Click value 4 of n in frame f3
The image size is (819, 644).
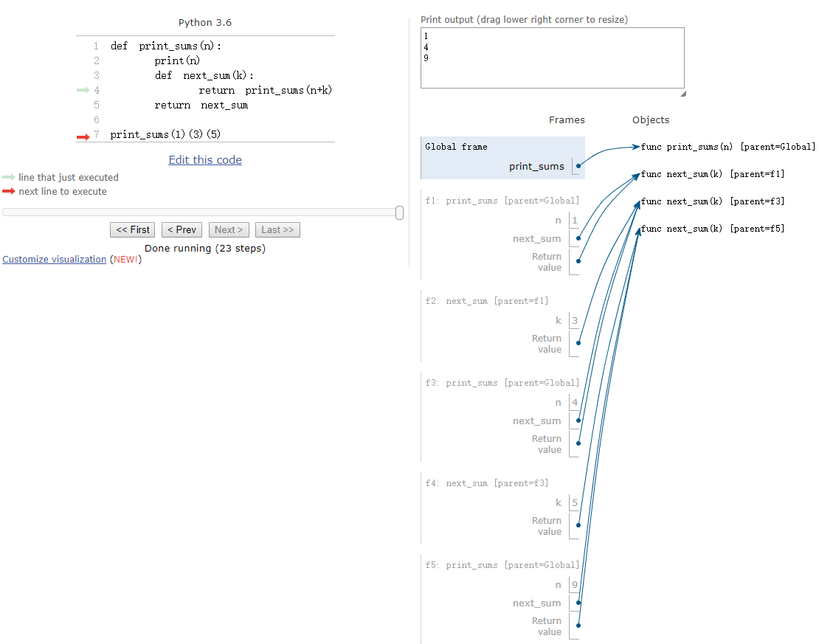coord(575,403)
